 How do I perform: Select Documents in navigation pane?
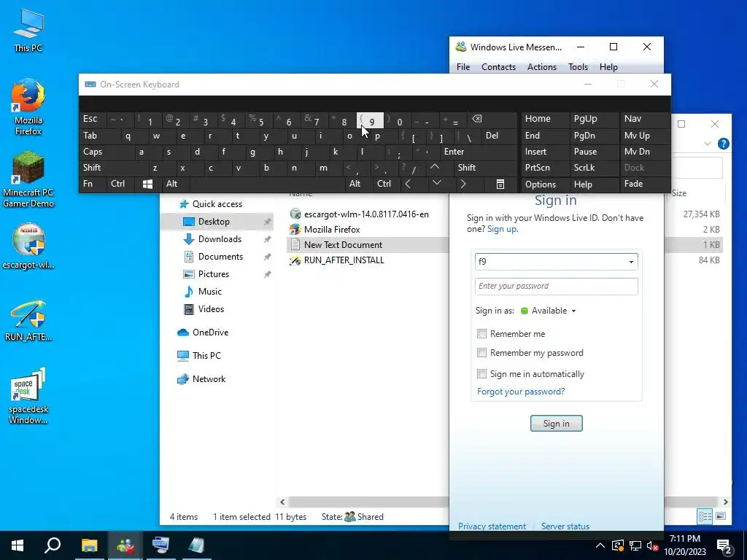[x=220, y=257]
